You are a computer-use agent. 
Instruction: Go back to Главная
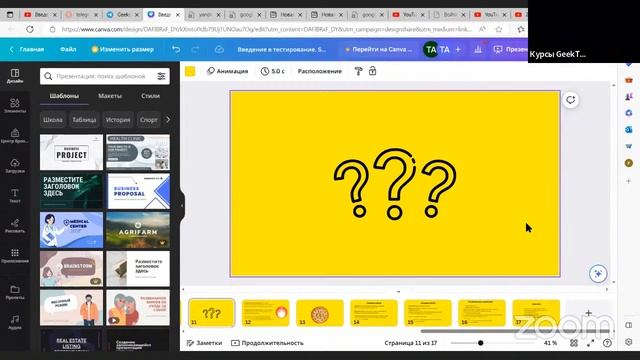[x=27, y=49]
